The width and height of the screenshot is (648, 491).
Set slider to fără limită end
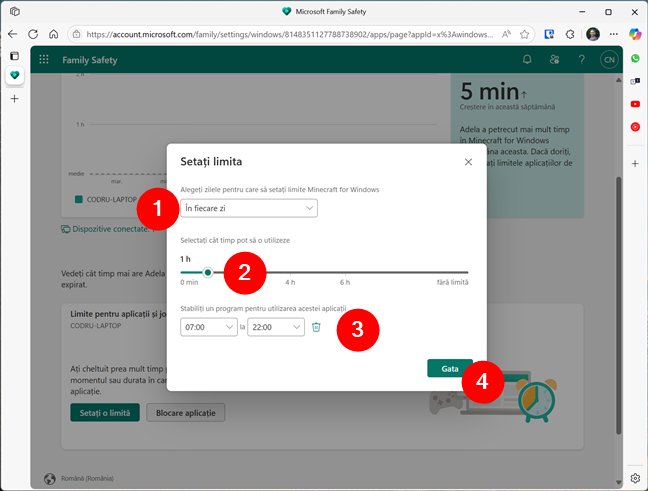(467, 272)
